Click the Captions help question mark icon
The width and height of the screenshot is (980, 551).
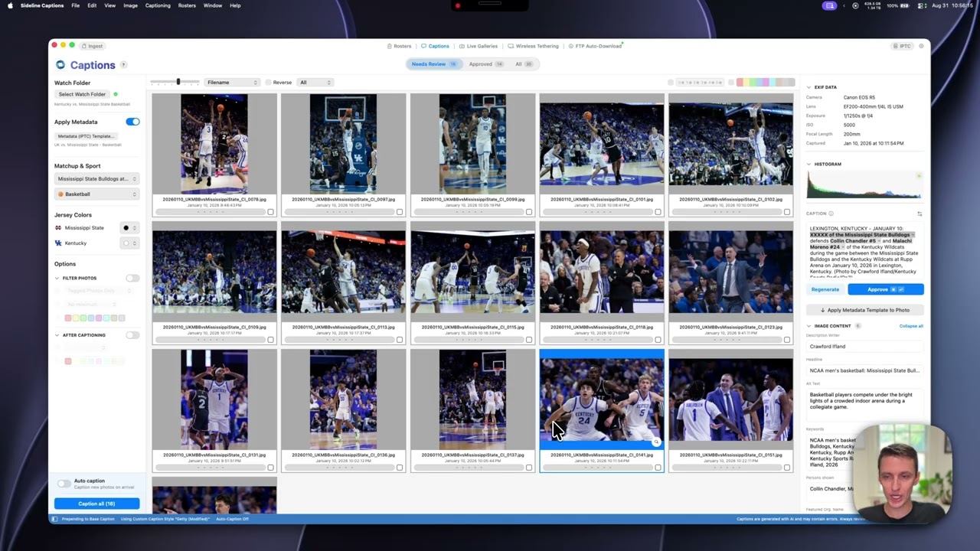[123, 65]
